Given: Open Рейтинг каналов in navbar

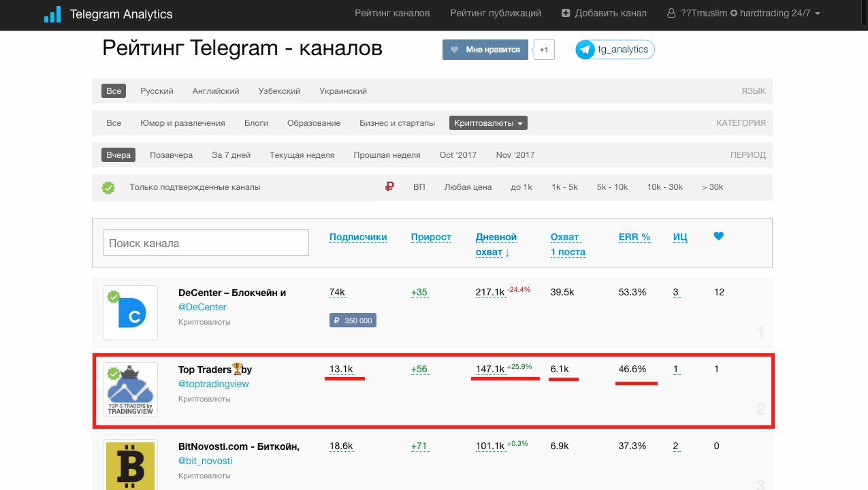Looking at the screenshot, I should (393, 13).
